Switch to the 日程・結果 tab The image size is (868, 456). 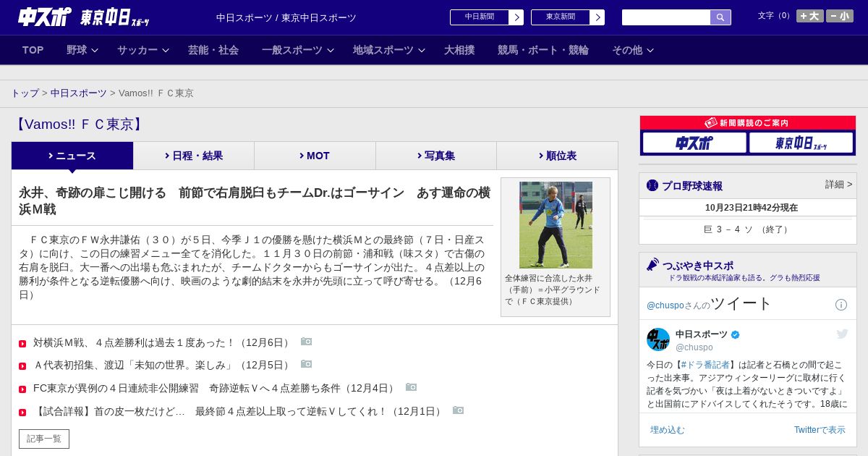coord(194,156)
